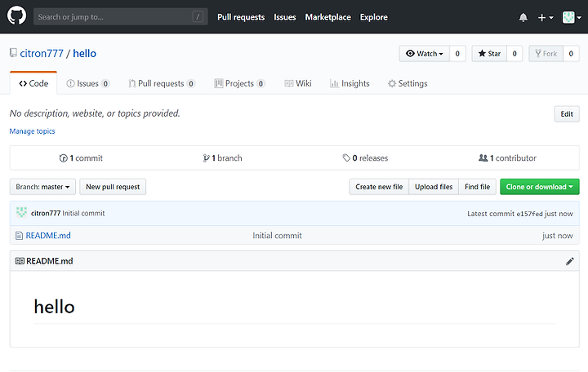Open the user avatar menu
This screenshot has height=372, width=588.
click(x=572, y=17)
